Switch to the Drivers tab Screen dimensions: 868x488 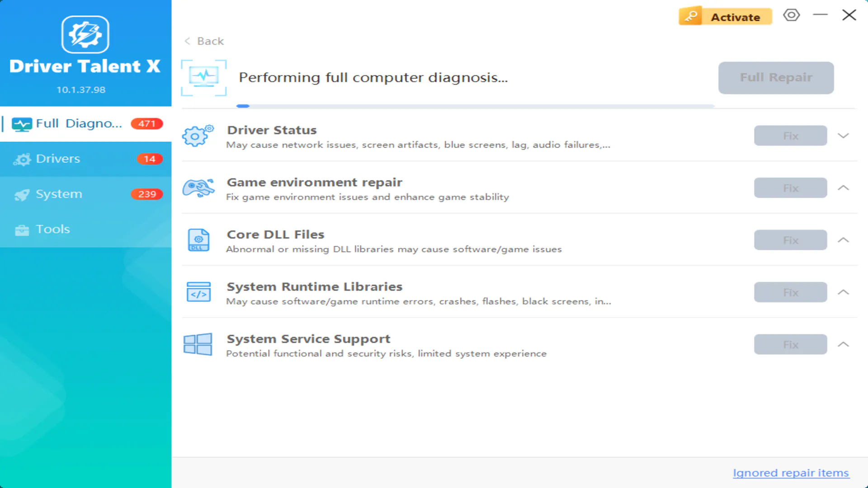click(x=86, y=159)
